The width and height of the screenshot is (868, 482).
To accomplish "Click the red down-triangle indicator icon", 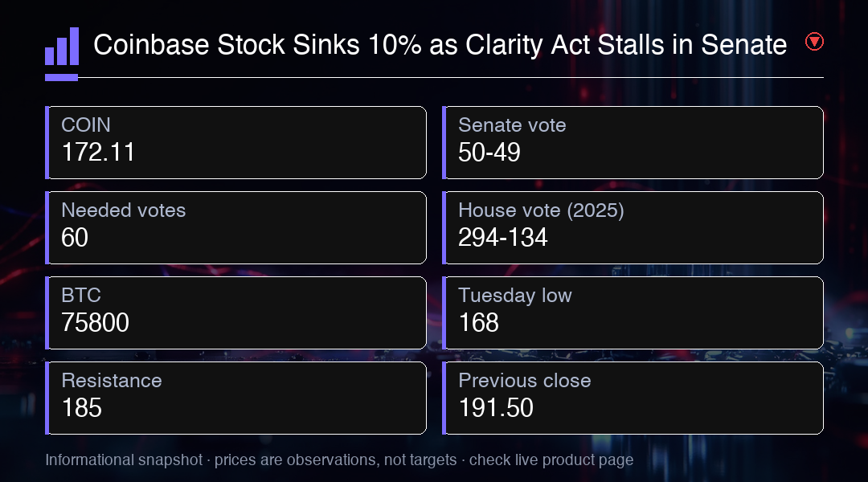I will tap(814, 42).
